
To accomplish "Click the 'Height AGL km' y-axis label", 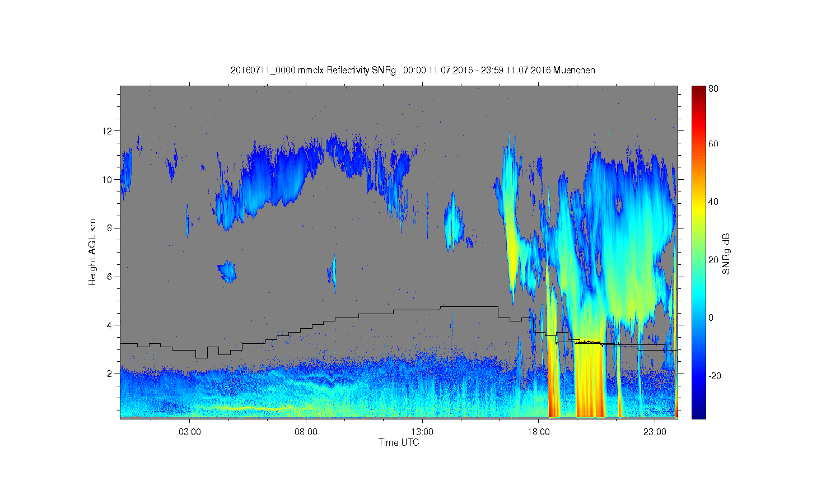I will pyautogui.click(x=92, y=252).
